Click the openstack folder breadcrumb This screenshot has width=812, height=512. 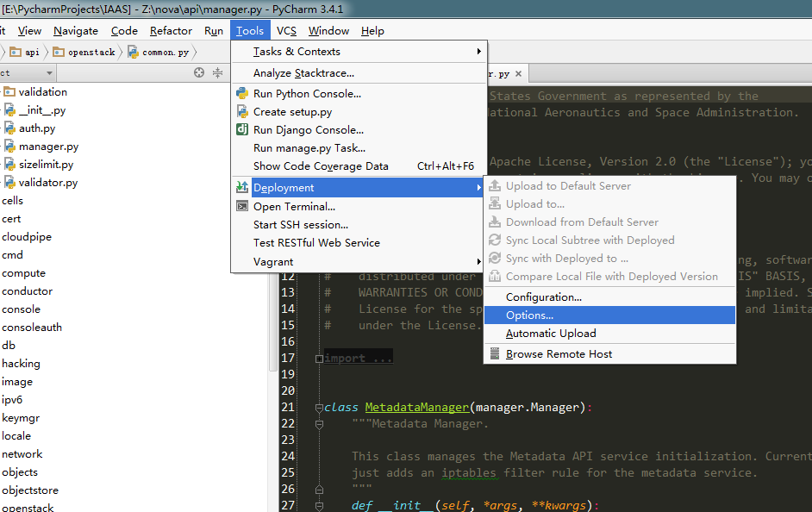[x=84, y=52]
